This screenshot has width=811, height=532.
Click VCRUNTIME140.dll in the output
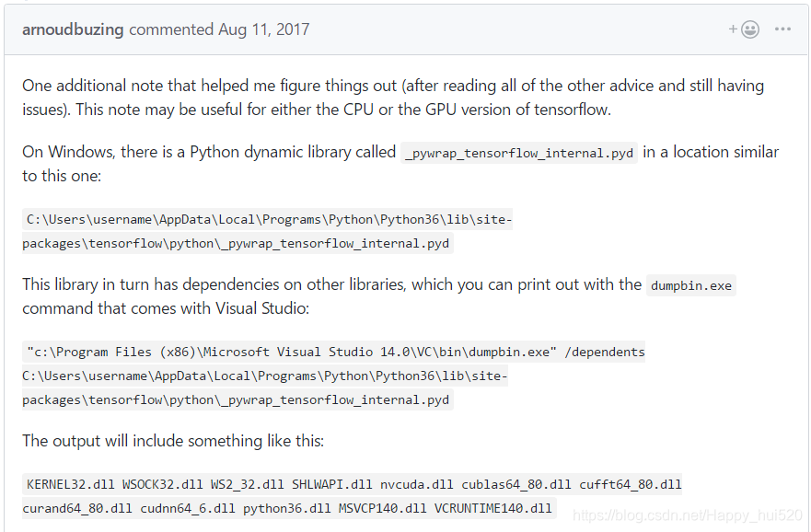(x=492, y=508)
